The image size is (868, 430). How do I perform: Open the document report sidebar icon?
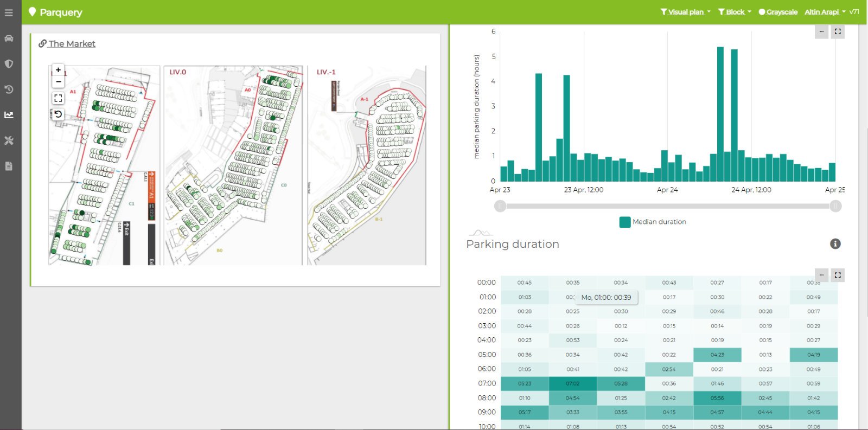[x=9, y=166]
